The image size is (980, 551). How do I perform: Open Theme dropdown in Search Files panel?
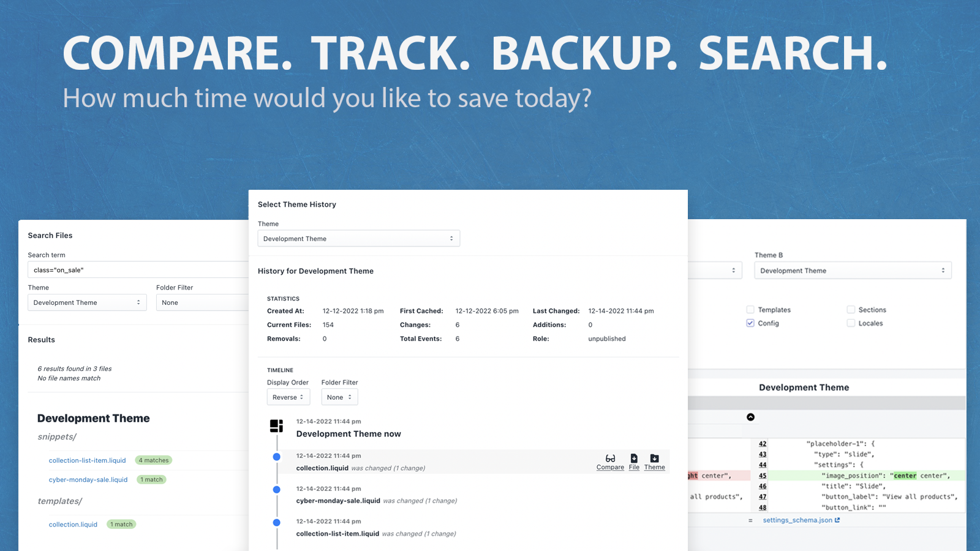pyautogui.click(x=87, y=302)
